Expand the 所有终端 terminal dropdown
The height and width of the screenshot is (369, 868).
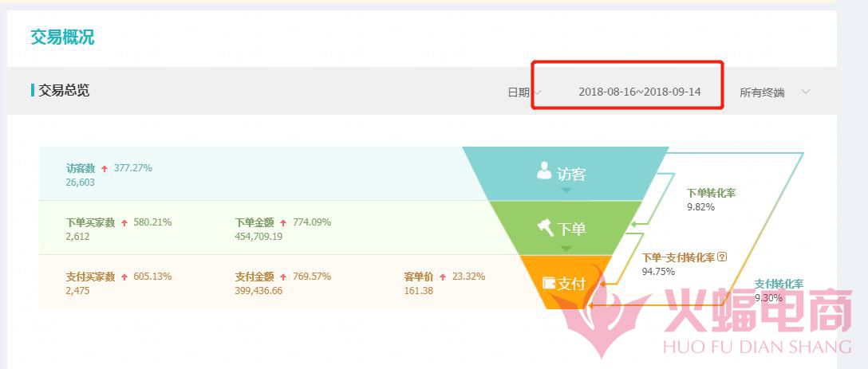click(x=772, y=92)
